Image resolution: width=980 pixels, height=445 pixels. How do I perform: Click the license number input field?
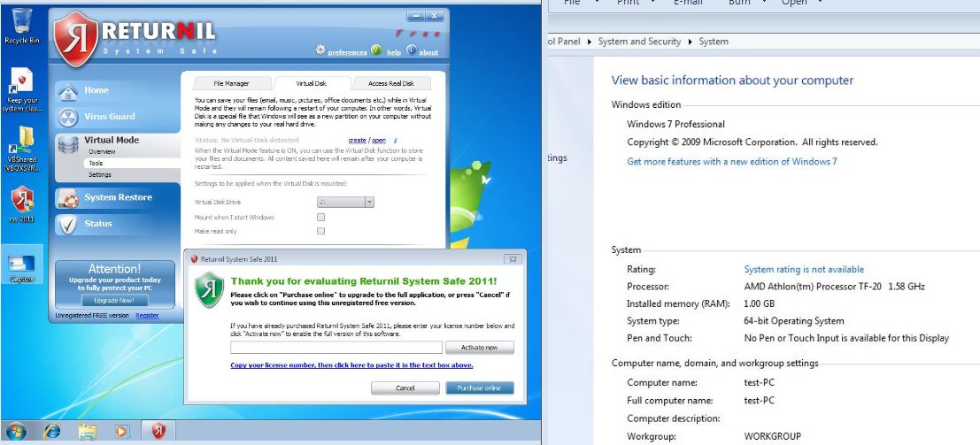pos(336,348)
